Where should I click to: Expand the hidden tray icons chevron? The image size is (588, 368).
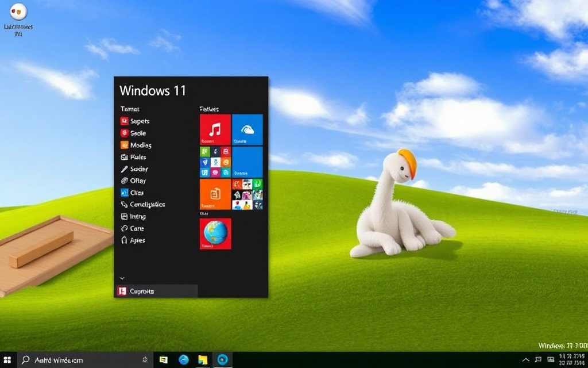[526, 360]
